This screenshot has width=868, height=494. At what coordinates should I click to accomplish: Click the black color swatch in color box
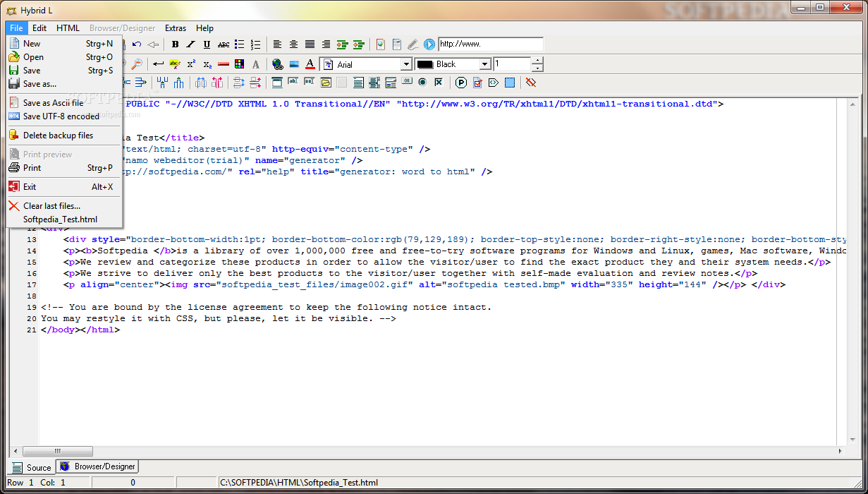point(424,64)
